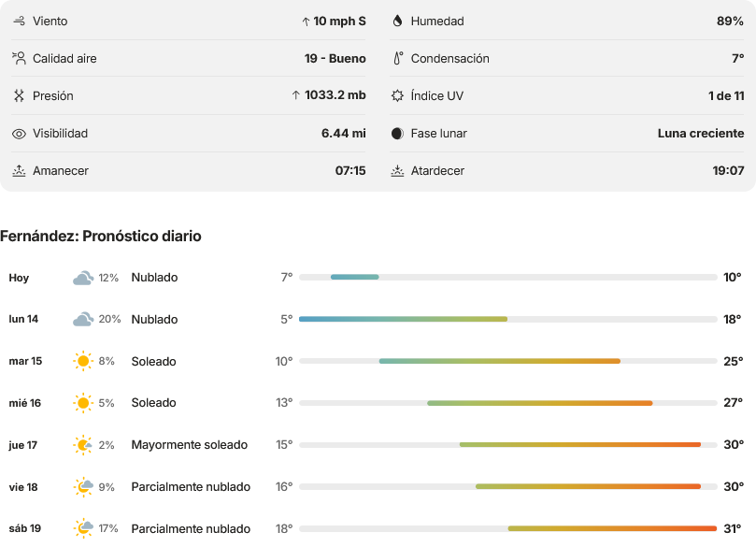Click the sunny icon for mar 15
Viewport: 756px width, 547px height.
[x=83, y=361]
